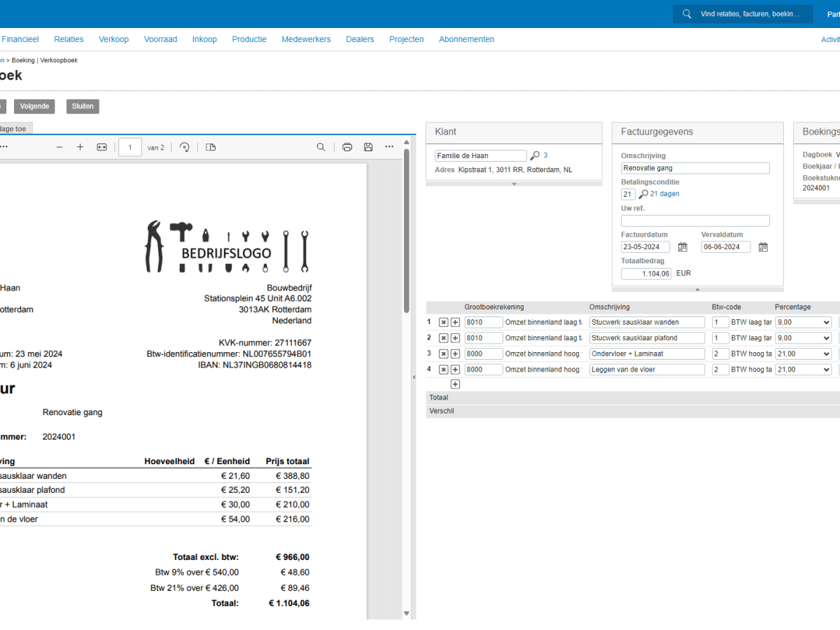Insert a line after row 4 with plus icon
The image size is (840, 630).
pos(455,370)
